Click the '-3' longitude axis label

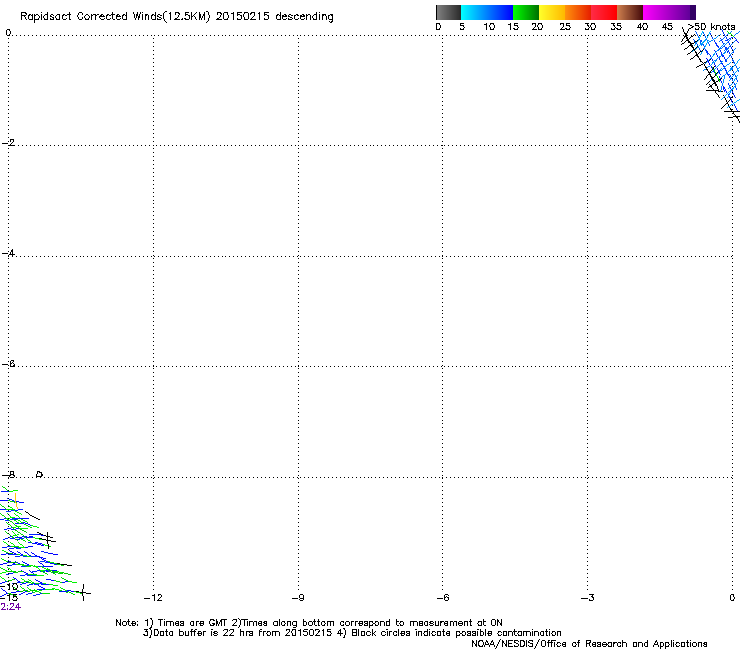tap(588, 598)
